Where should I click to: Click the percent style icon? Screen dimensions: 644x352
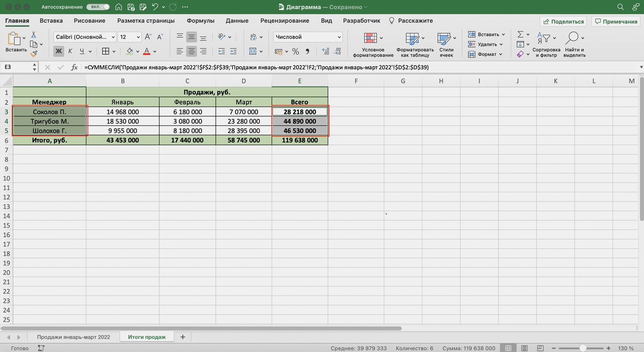(296, 51)
